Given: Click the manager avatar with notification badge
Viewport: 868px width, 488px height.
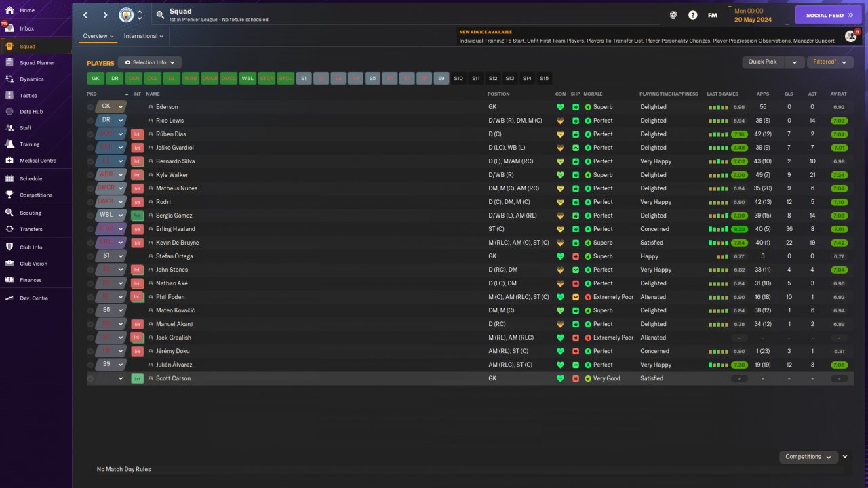Looking at the screenshot, I should pyautogui.click(x=850, y=36).
